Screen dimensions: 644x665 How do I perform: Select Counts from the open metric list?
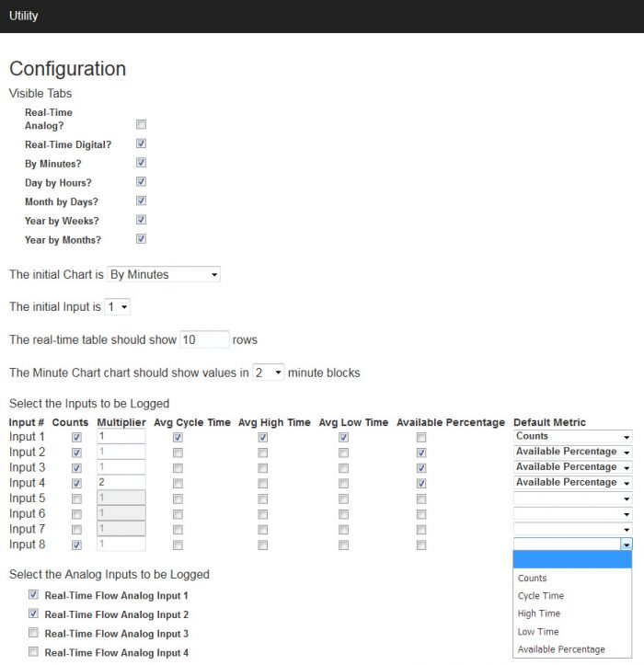(x=532, y=578)
